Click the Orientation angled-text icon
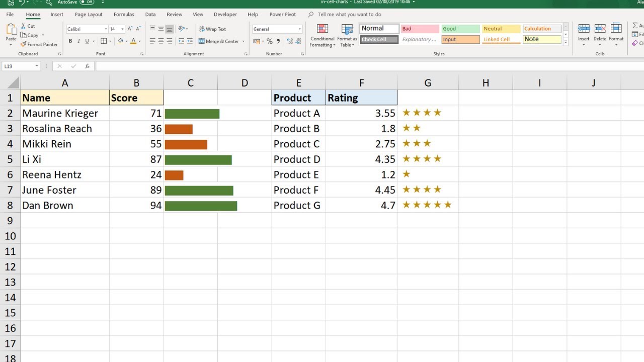The height and width of the screenshot is (362, 644). pyautogui.click(x=182, y=29)
